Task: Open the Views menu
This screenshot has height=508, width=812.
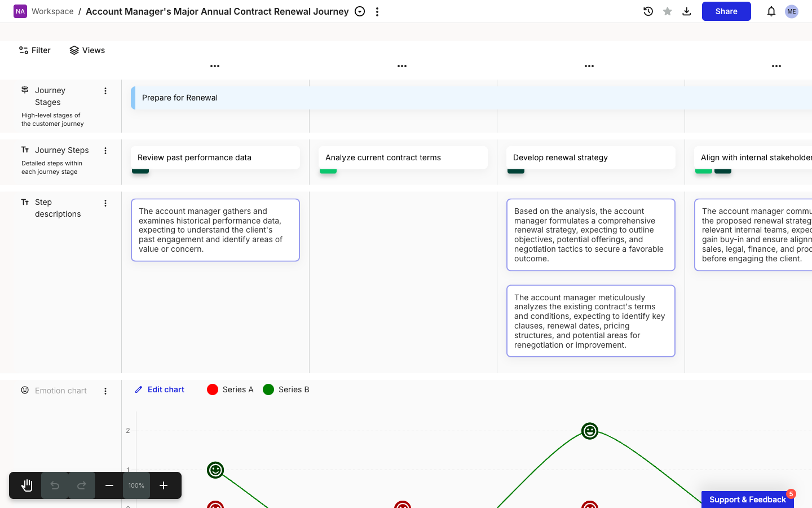Action: pos(87,50)
